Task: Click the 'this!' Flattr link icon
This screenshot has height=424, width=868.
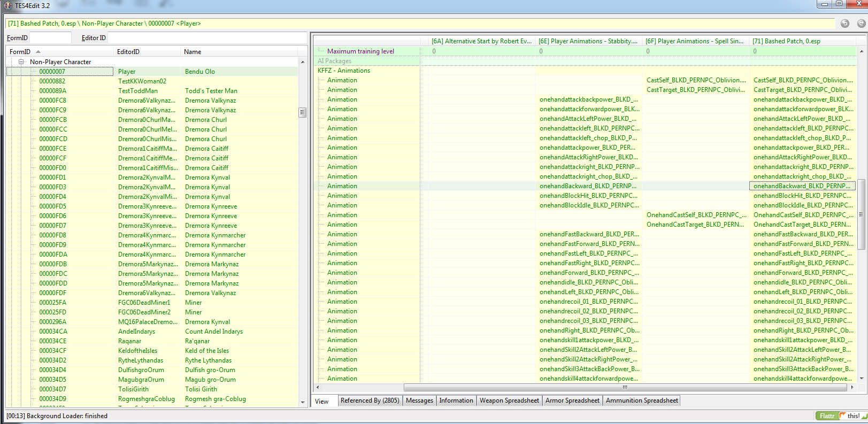Action: tap(853, 415)
